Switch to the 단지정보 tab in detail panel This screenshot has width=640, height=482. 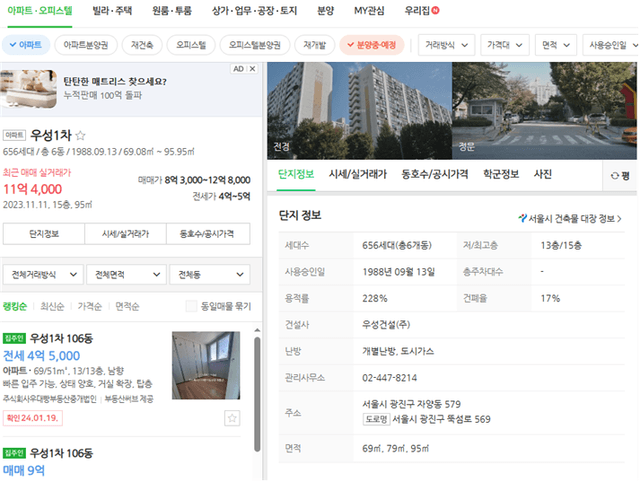pyautogui.click(x=296, y=175)
